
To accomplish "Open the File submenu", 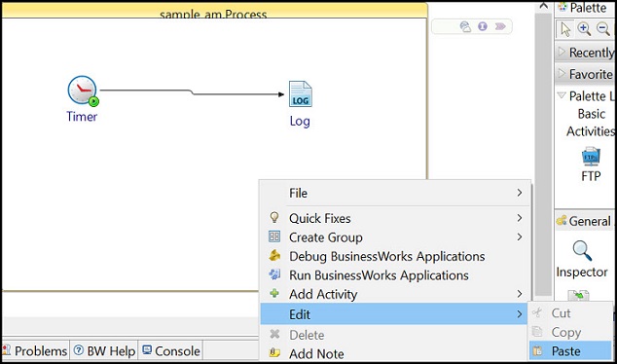I will (x=395, y=194).
